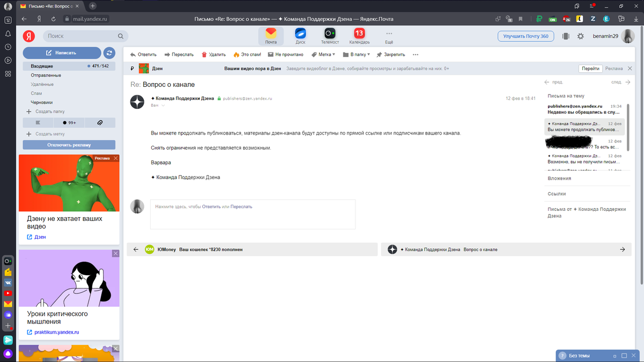Go back using the browser back arrow
Viewport: 644px width, 362px height.
(x=24, y=19)
